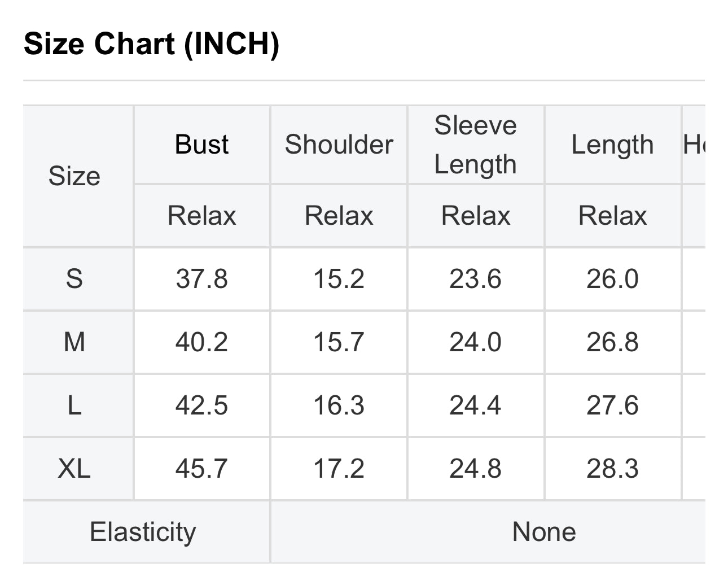Click the 45.7 bust value for XL

click(x=201, y=469)
